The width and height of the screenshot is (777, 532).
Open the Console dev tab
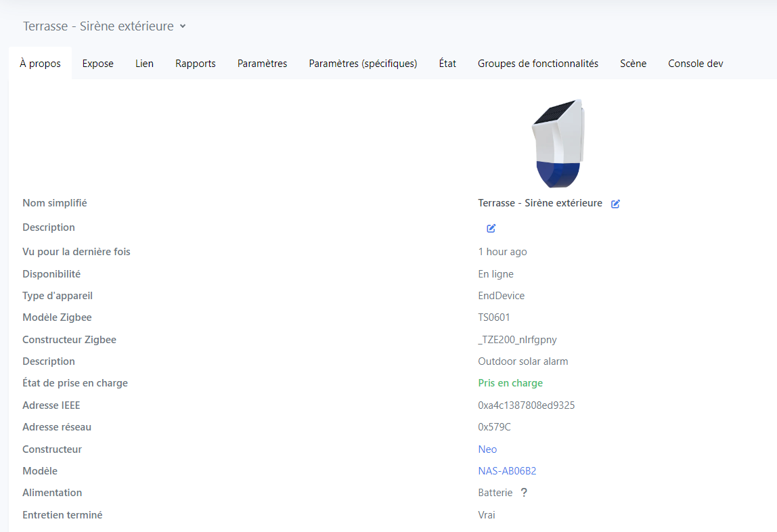pos(695,64)
